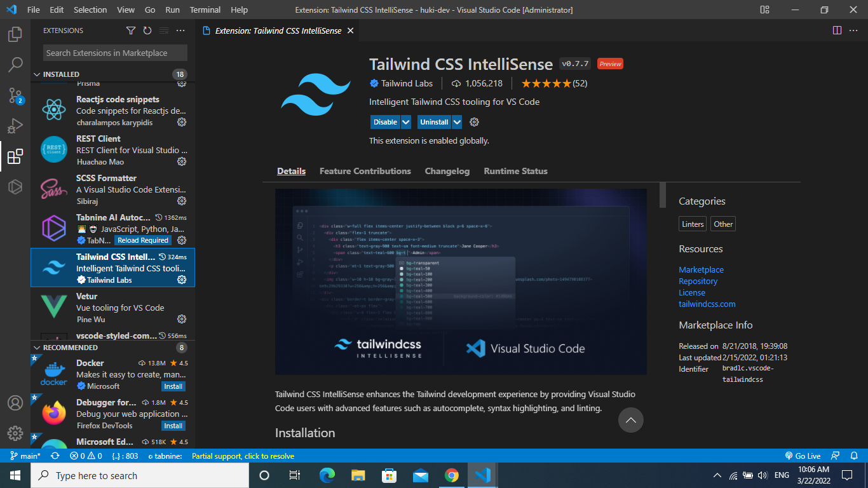This screenshot has width=868, height=488.
Task: Install Debugger for Firefox extension
Action: point(173,426)
